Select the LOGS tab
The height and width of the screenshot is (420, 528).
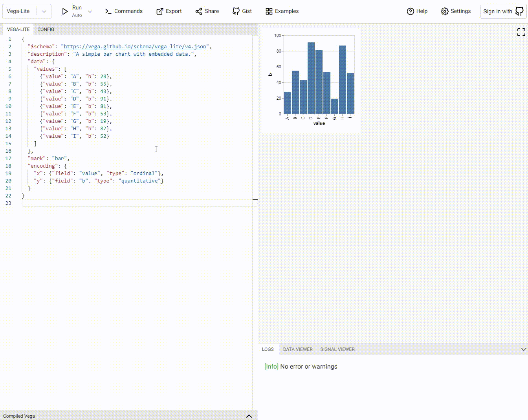tap(268, 349)
